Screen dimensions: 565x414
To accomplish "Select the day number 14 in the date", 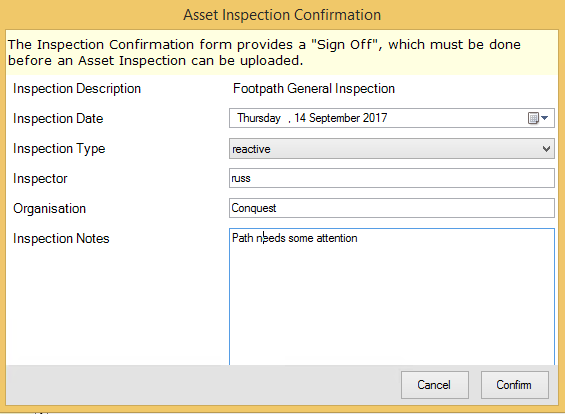I will pos(300,118).
